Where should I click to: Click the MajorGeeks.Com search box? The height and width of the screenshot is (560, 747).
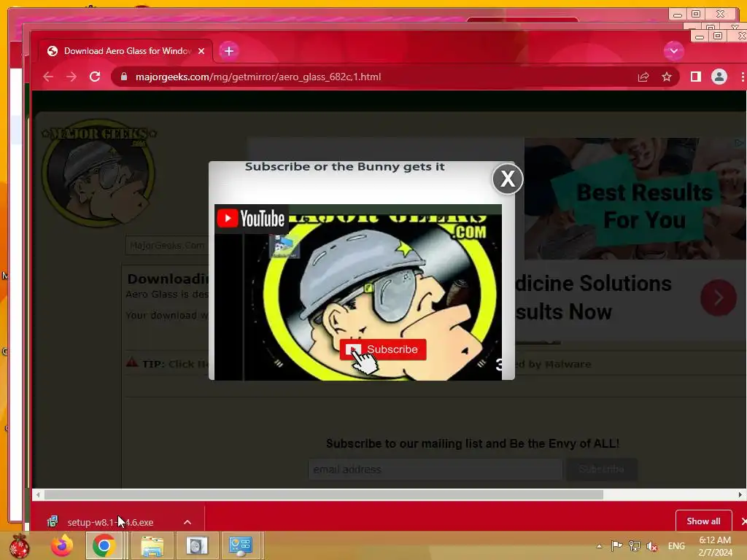tap(167, 246)
